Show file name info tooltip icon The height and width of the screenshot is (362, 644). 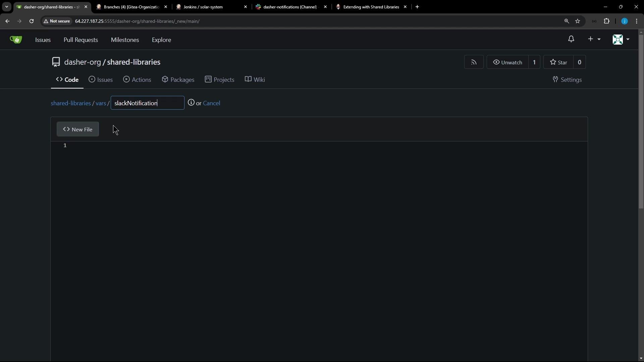click(x=191, y=103)
